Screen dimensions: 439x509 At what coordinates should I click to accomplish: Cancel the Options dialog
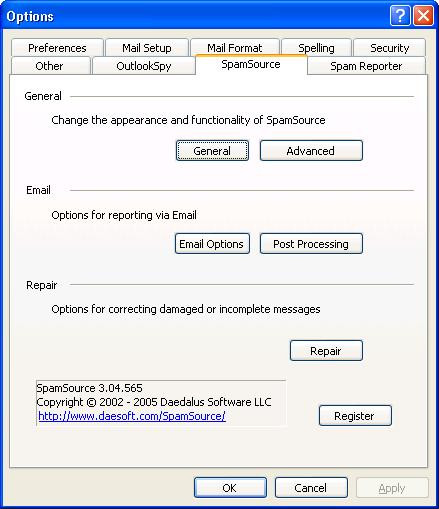pyautogui.click(x=311, y=488)
